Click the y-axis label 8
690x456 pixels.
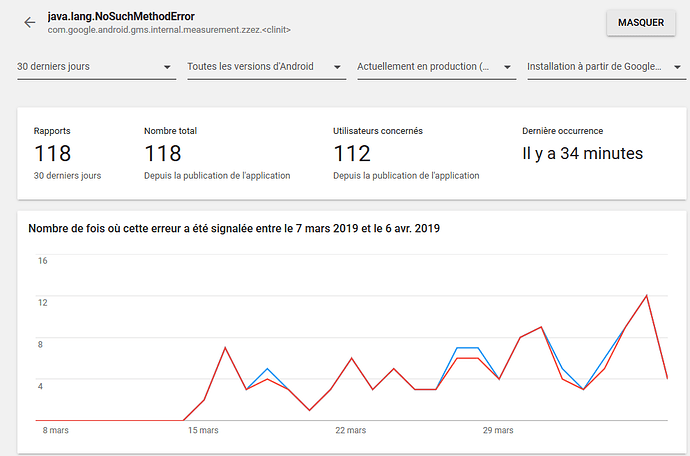click(x=40, y=344)
